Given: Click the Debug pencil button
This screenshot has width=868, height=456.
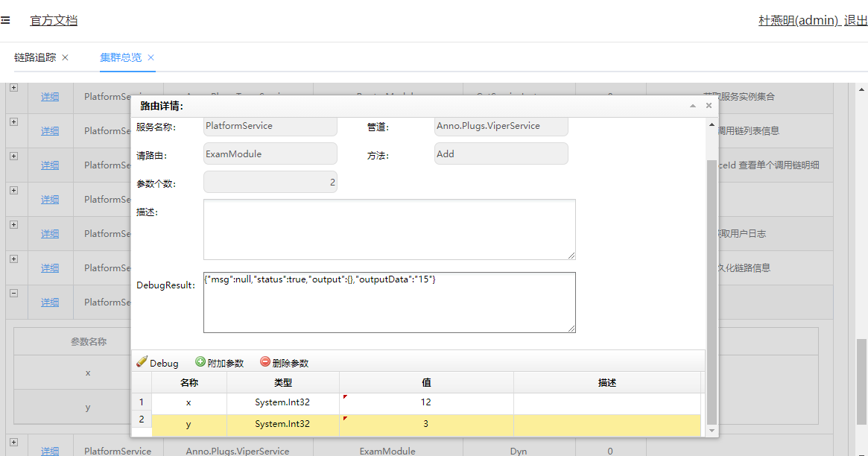Looking at the screenshot, I should click(x=157, y=362).
